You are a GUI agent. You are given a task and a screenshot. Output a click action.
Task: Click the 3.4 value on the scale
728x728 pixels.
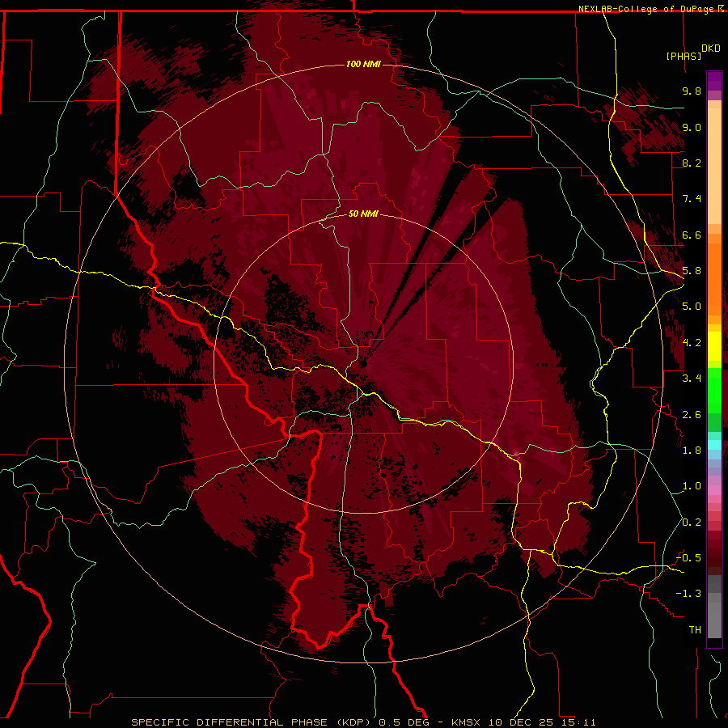pos(692,379)
